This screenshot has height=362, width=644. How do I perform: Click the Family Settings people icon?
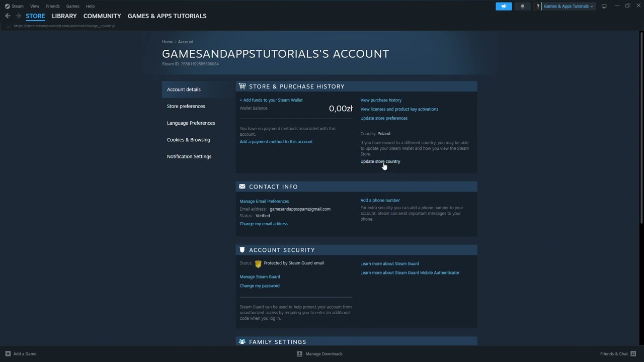coord(243,342)
